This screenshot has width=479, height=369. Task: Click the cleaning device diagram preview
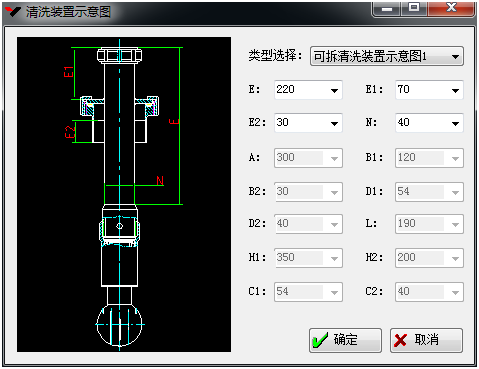point(124,194)
